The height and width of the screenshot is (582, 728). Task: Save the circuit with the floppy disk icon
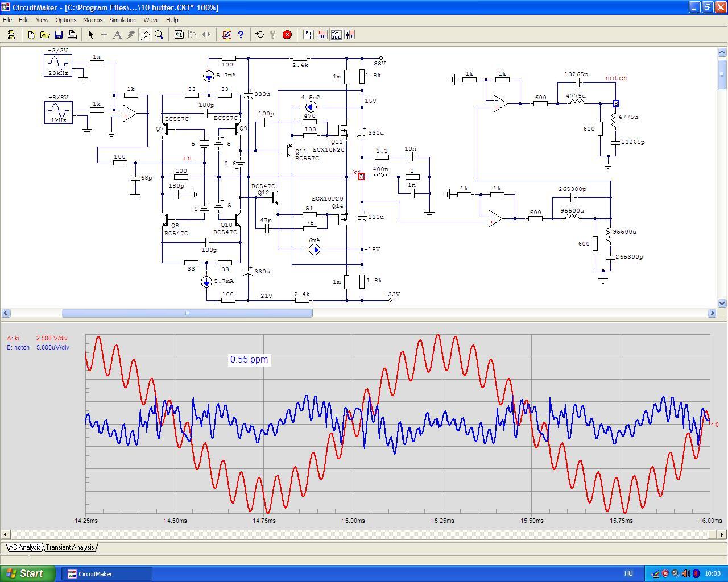pos(58,35)
